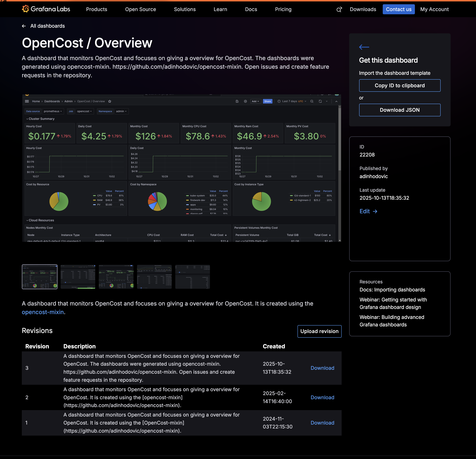Click the Grafana Labs logo
The height and width of the screenshot is (459, 476).
tap(46, 9)
